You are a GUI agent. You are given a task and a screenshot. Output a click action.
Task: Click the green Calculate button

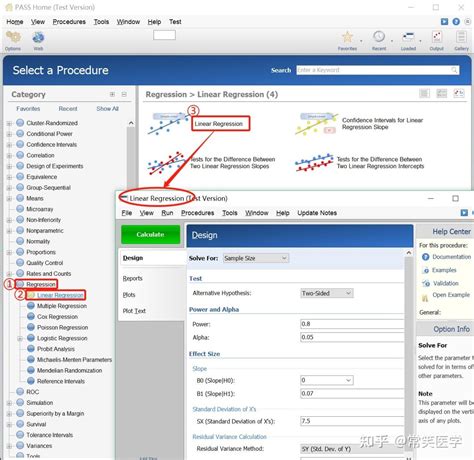click(x=151, y=235)
